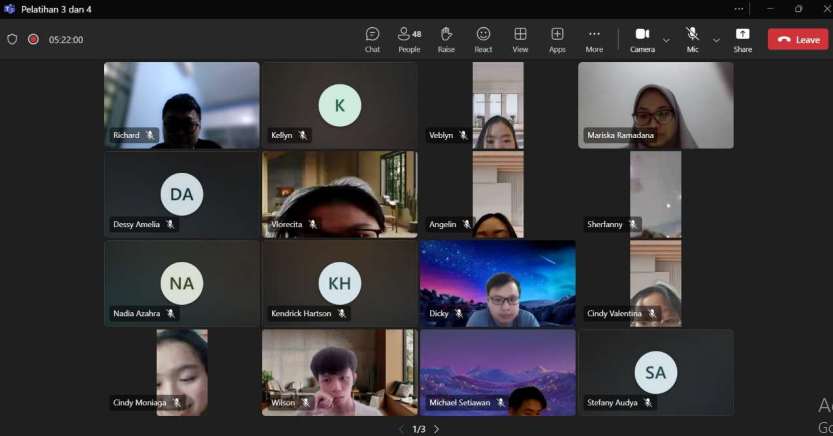
Task: Open the Chat panel
Action: (x=372, y=39)
